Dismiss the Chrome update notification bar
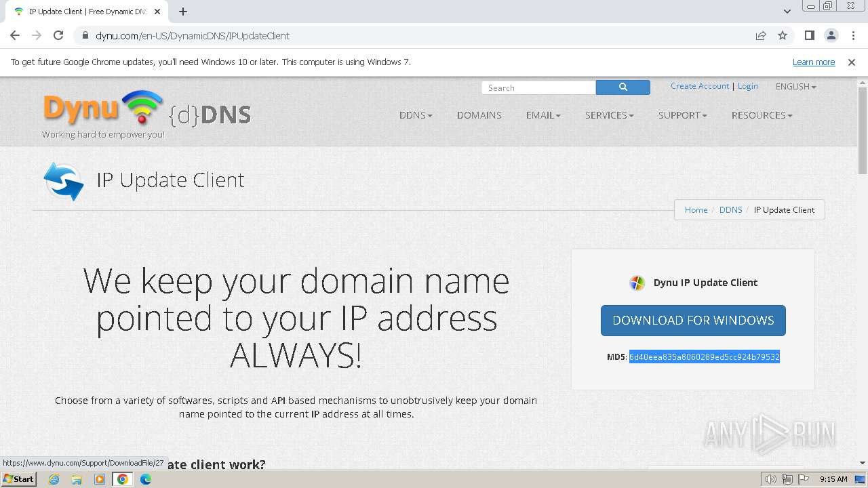Viewport: 868px width, 488px height. click(x=852, y=62)
